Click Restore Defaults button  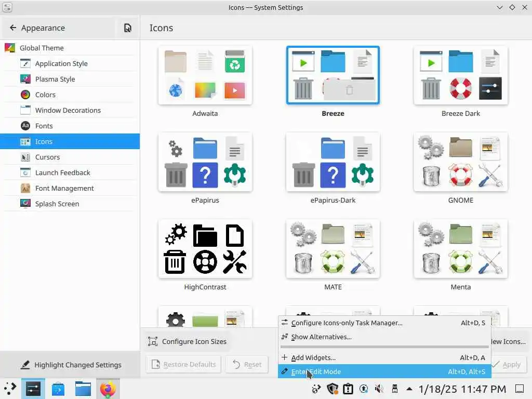click(x=183, y=364)
